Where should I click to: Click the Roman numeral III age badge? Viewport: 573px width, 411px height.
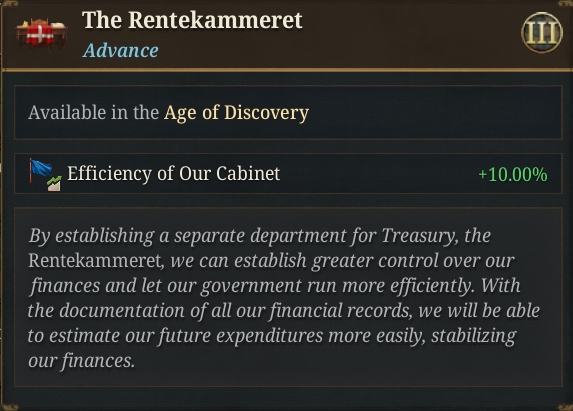point(542,33)
